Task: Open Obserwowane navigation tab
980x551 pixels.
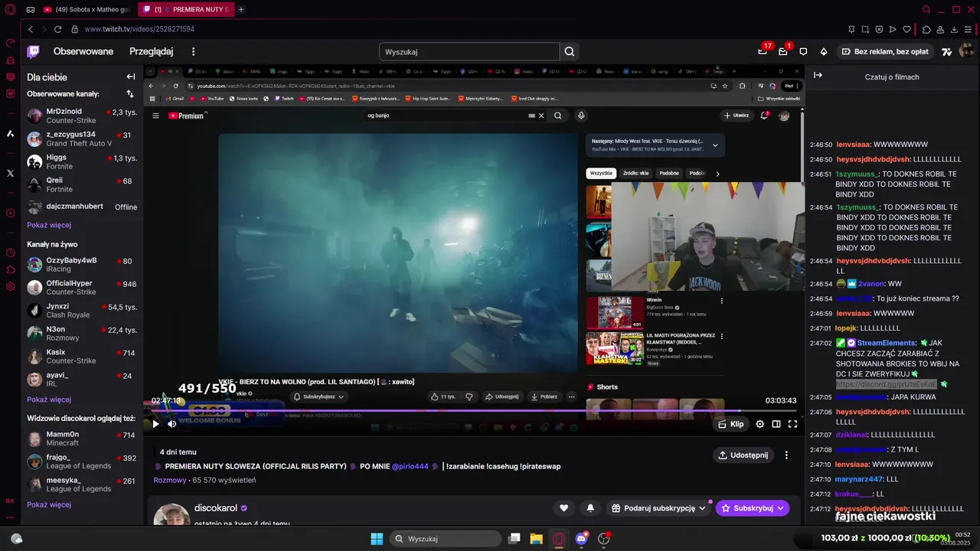Action: (83, 51)
